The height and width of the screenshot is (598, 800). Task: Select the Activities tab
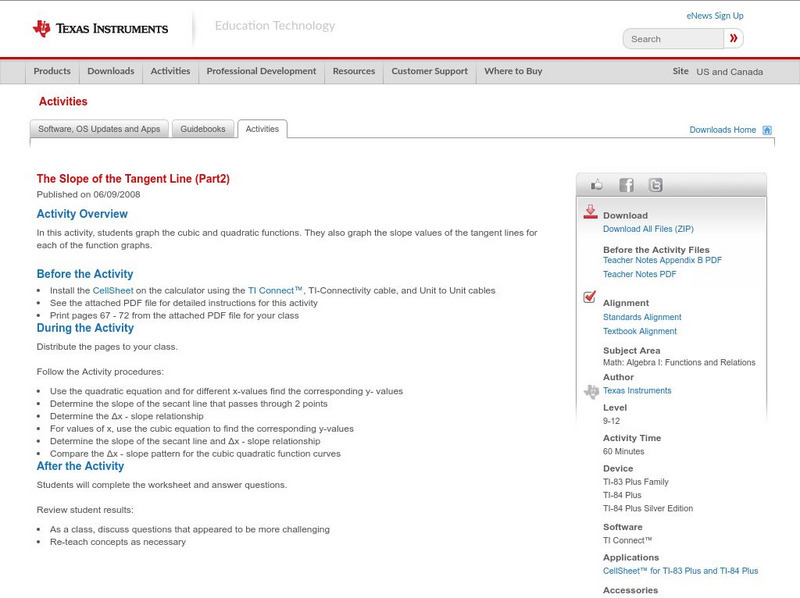[x=262, y=129]
